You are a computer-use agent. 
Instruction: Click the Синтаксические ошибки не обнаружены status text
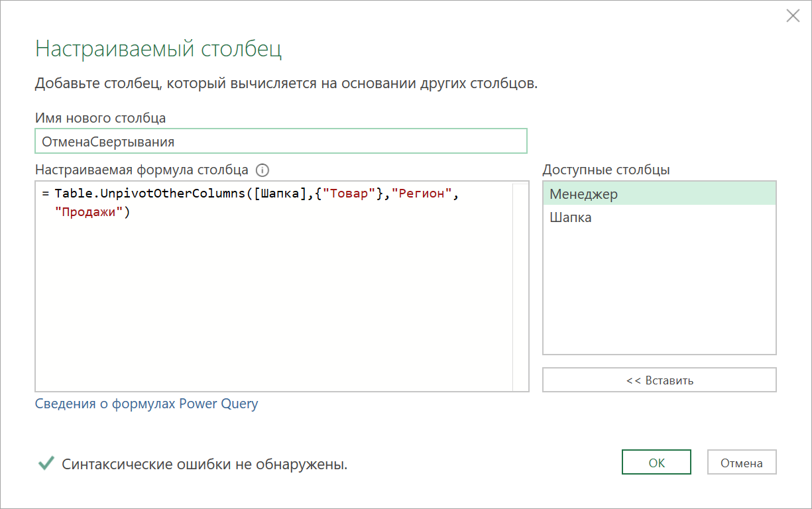(x=205, y=465)
